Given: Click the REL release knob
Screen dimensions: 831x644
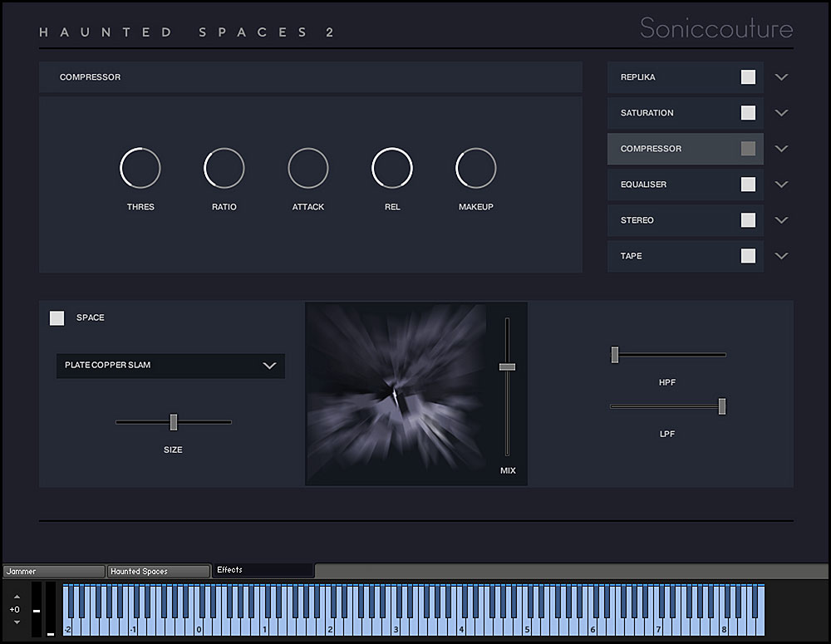Looking at the screenshot, I should point(392,168).
